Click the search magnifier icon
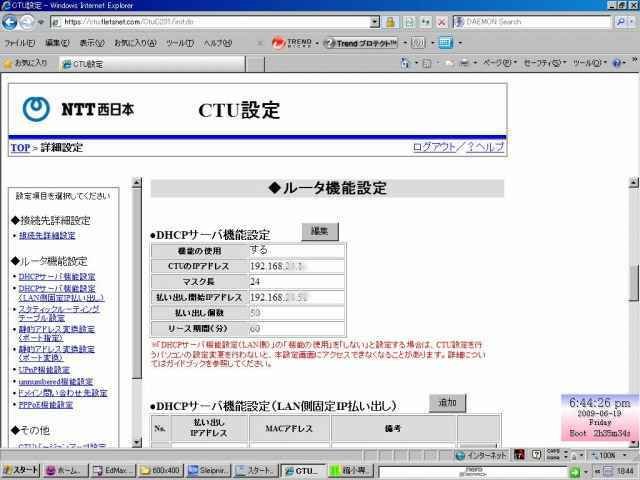Image resolution: width=640 pixels, height=480 pixels. point(620,22)
